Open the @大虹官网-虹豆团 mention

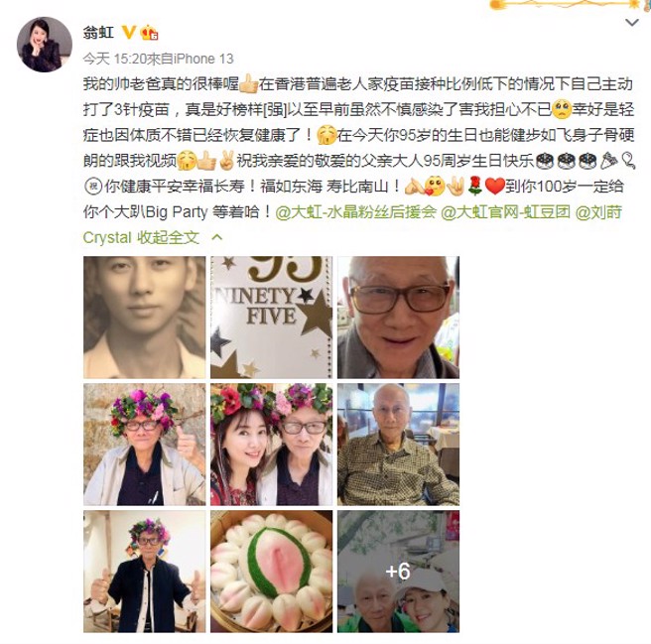pyautogui.click(x=505, y=211)
